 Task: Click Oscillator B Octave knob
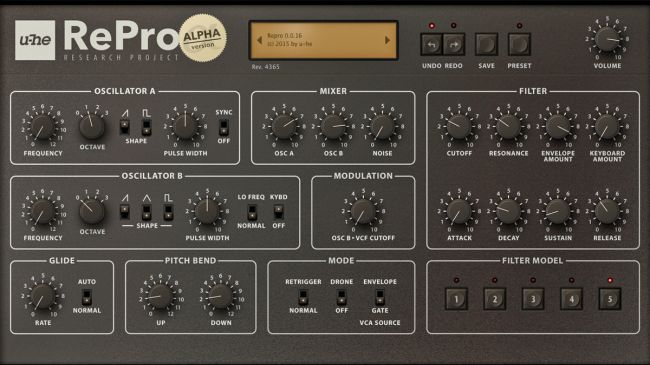click(92, 211)
